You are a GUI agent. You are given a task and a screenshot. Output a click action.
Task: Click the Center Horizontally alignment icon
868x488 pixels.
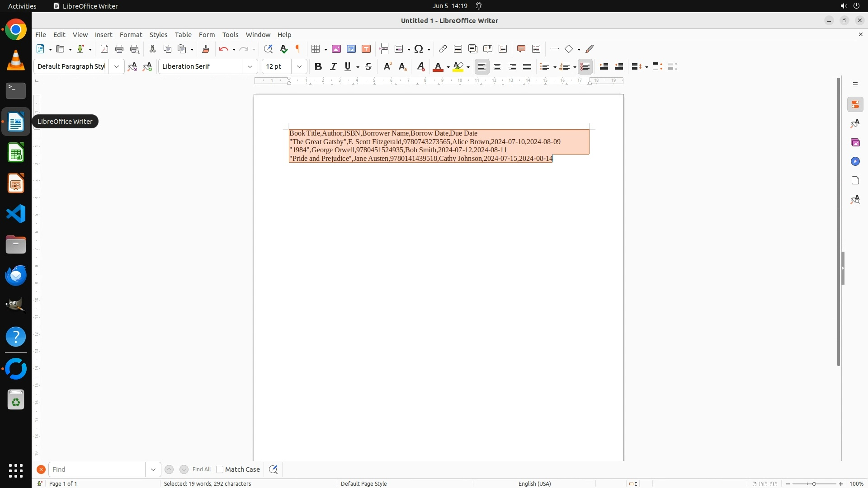(x=497, y=66)
